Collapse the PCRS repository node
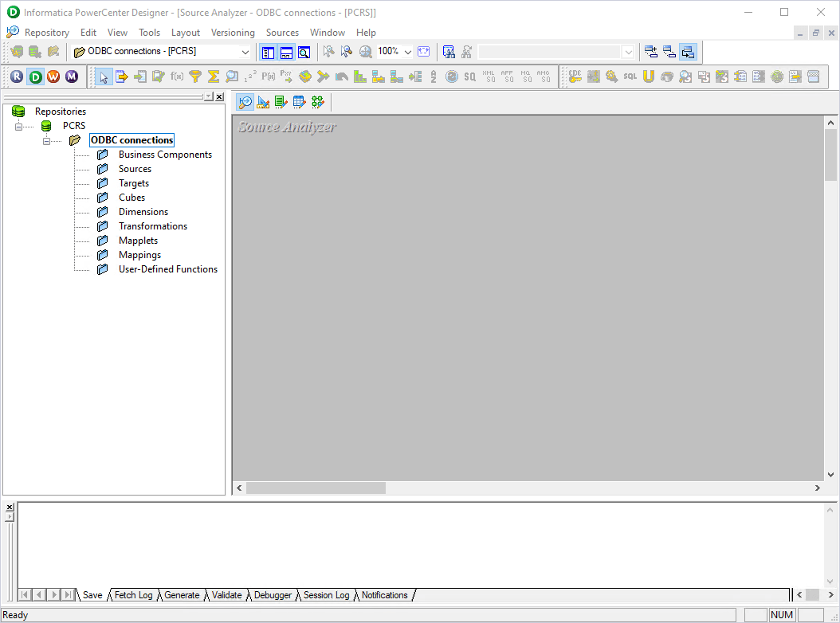 click(x=19, y=127)
